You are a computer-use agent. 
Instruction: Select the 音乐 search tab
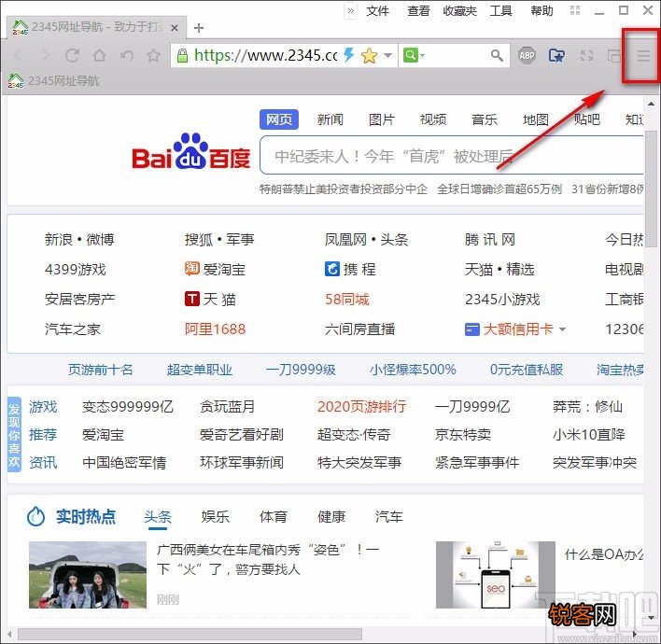coord(485,119)
